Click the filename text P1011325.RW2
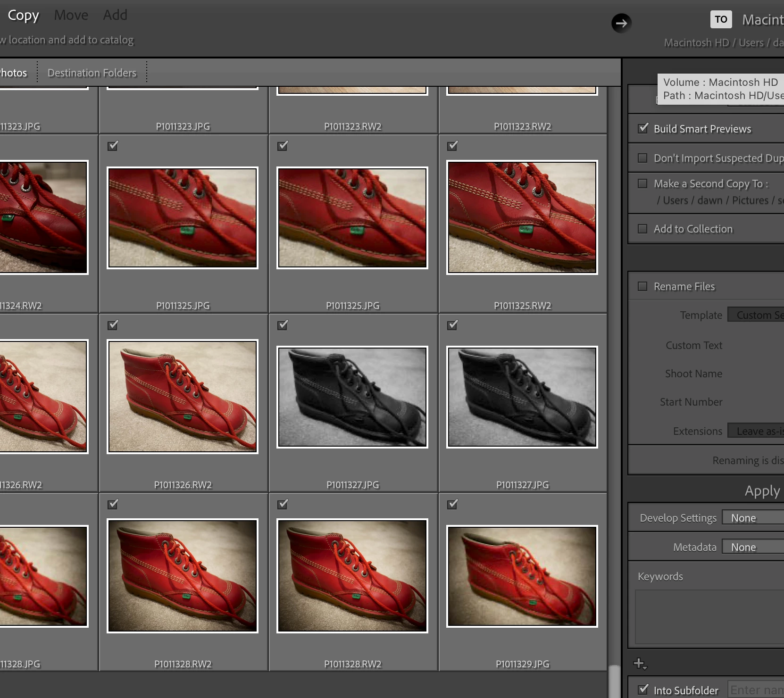 (522, 306)
